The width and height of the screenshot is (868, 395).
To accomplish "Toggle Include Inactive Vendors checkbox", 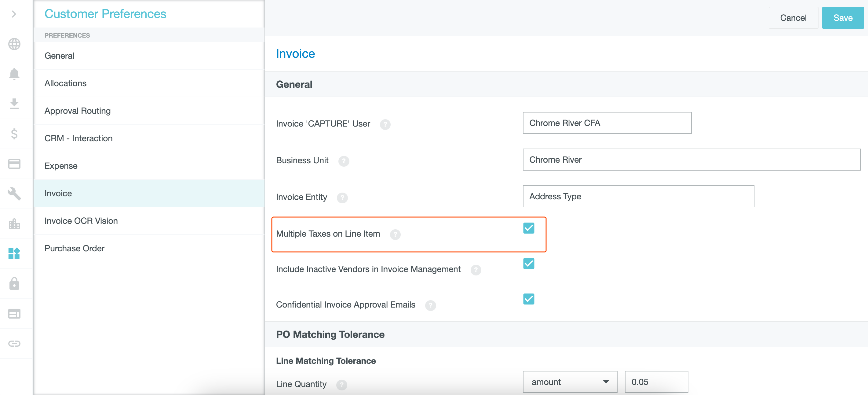I will click(528, 264).
